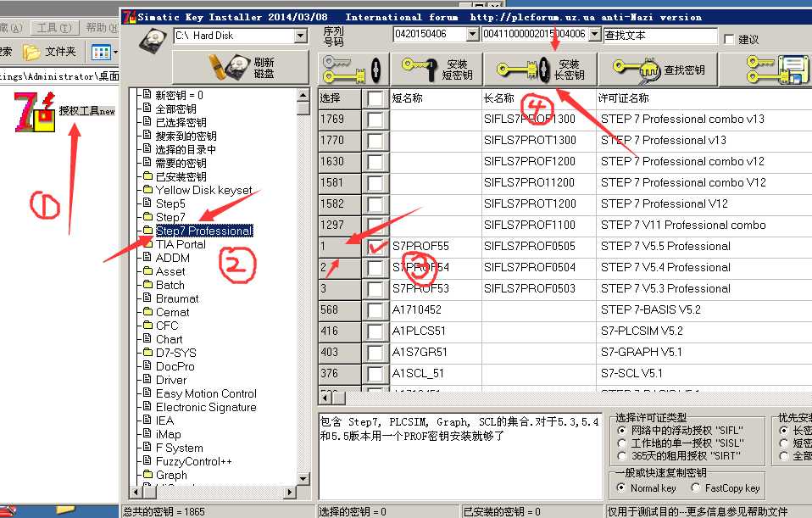Click table horizontal scrollbar left arrow
The width and height of the screenshot is (812, 518).
click(x=325, y=398)
